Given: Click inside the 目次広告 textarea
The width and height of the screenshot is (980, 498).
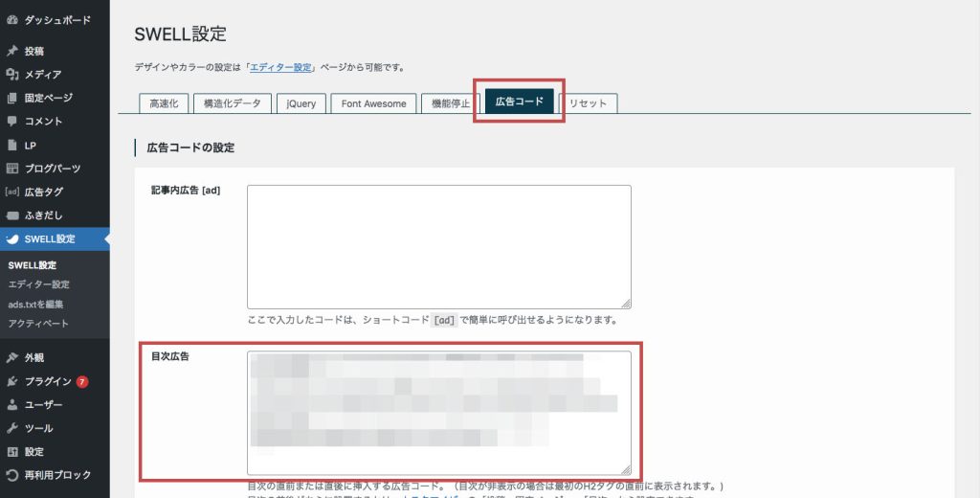Looking at the screenshot, I should (438, 413).
